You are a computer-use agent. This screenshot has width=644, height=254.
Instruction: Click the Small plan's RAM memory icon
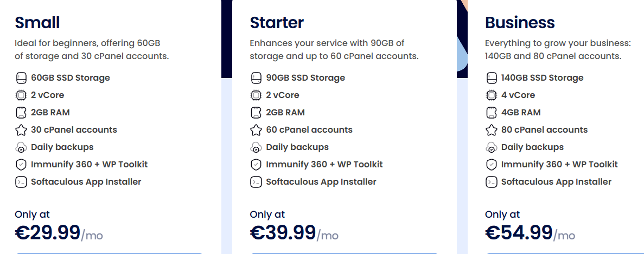(21, 113)
